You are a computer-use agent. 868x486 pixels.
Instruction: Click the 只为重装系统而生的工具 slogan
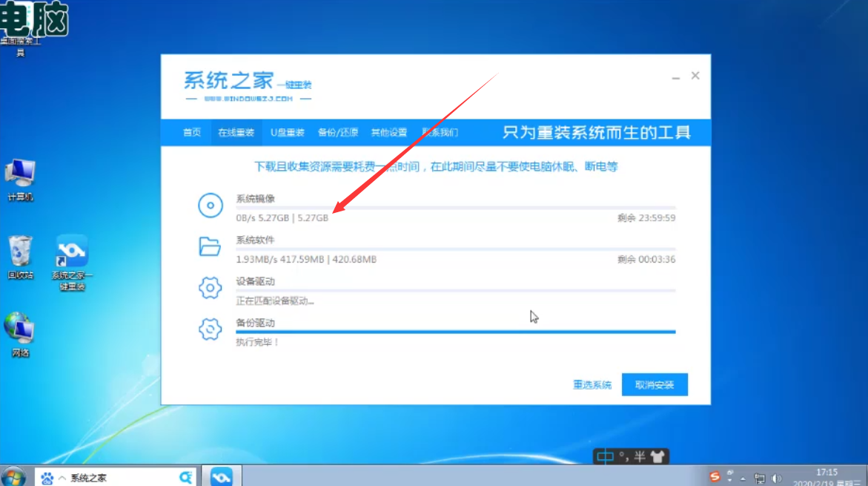pyautogui.click(x=596, y=133)
